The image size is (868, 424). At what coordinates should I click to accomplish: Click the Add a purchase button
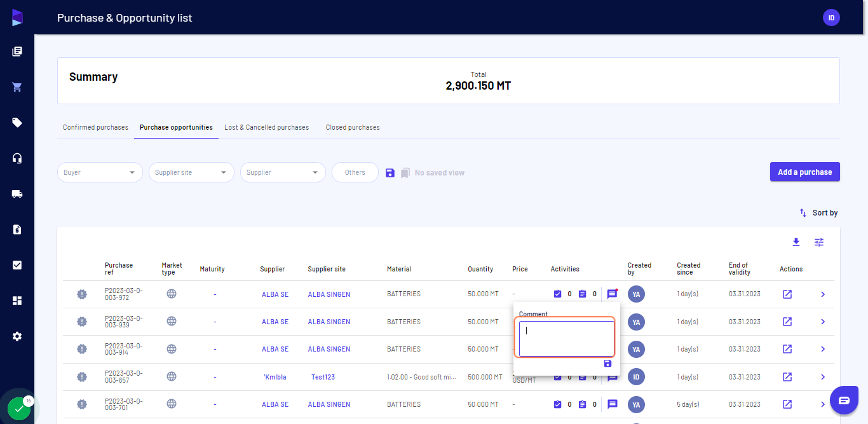point(805,172)
